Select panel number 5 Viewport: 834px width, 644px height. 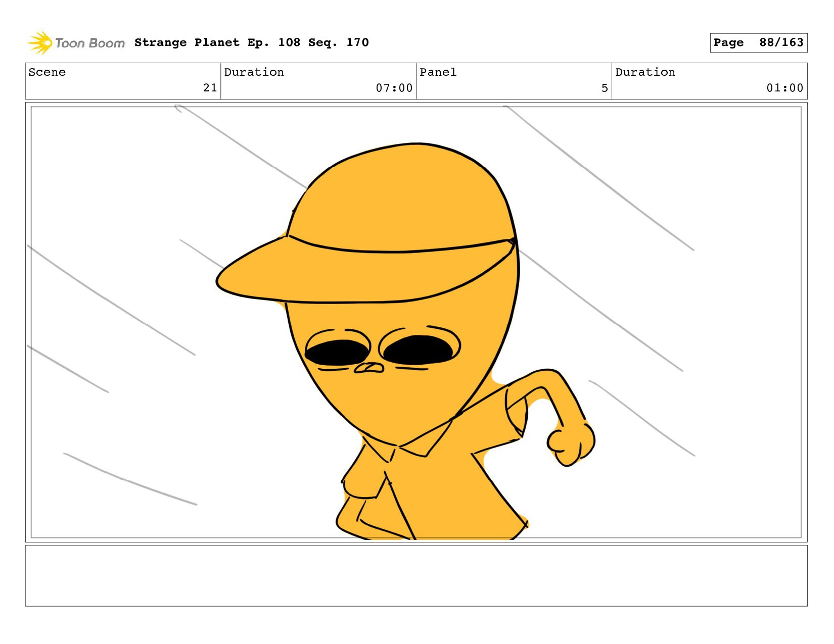[605, 88]
